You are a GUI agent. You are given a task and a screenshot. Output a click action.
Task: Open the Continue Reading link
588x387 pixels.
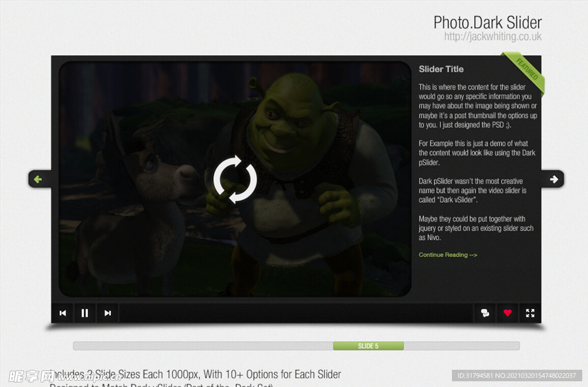tap(448, 255)
